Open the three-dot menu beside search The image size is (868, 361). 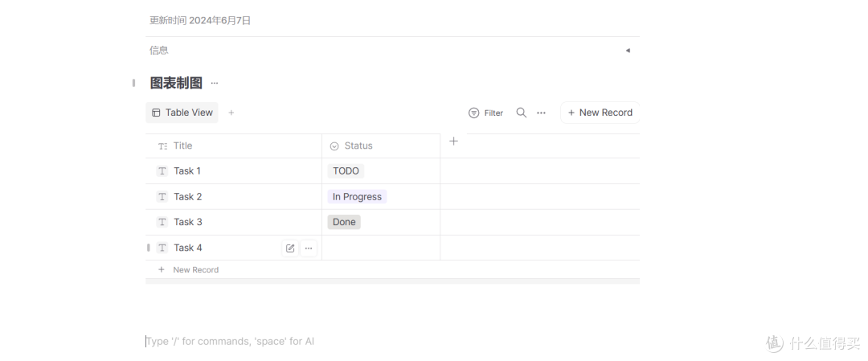pyautogui.click(x=541, y=113)
